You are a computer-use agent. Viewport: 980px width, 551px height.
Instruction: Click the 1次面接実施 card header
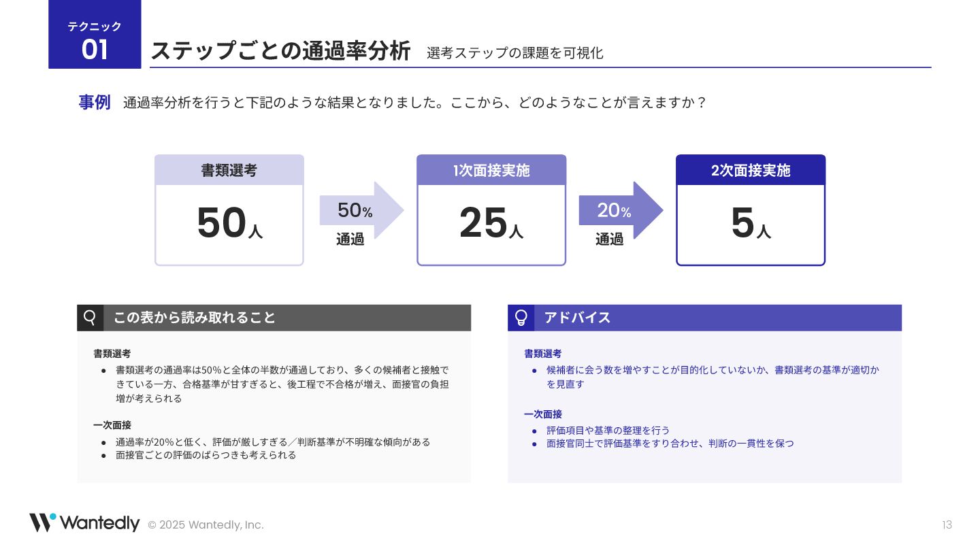tap(491, 170)
